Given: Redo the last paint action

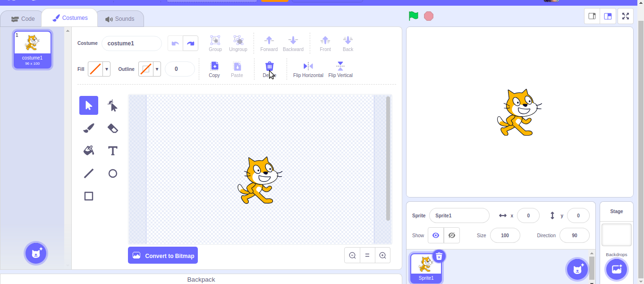Looking at the screenshot, I should (x=191, y=43).
